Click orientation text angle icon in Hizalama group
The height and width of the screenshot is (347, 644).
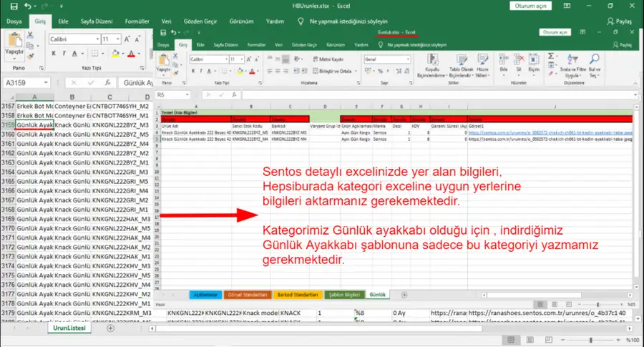coord(297,59)
